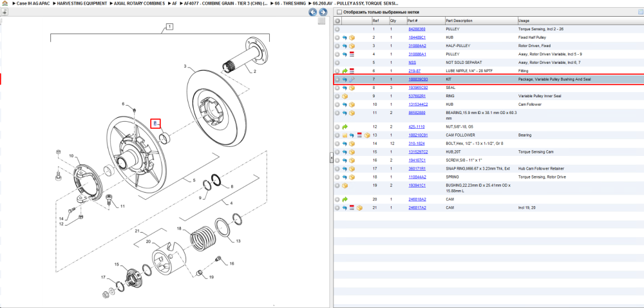644x308 pixels.
Task: Click the panel icon at top right of parts list
Action: click(x=640, y=12)
